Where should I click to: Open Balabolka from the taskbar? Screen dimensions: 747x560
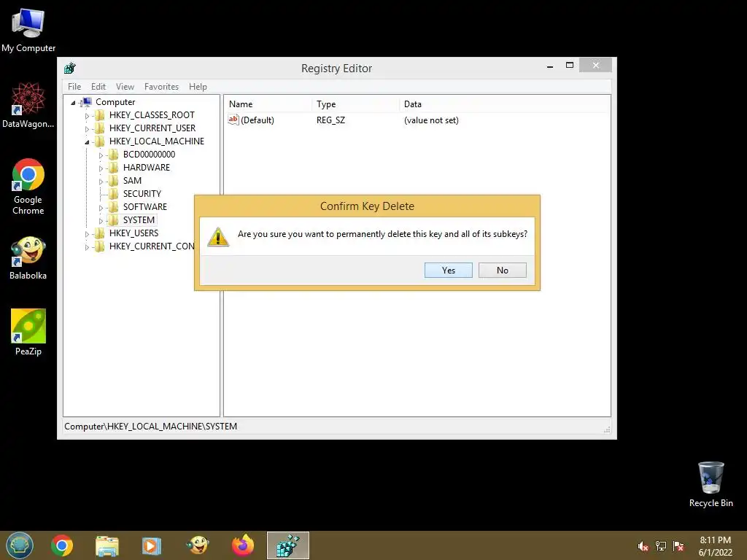(197, 545)
